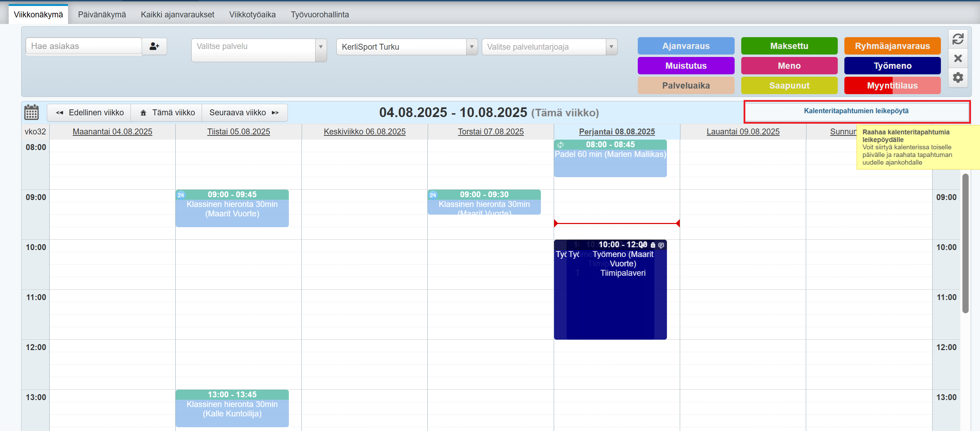
Task: Toggle the Maksettu status filter
Action: click(789, 46)
